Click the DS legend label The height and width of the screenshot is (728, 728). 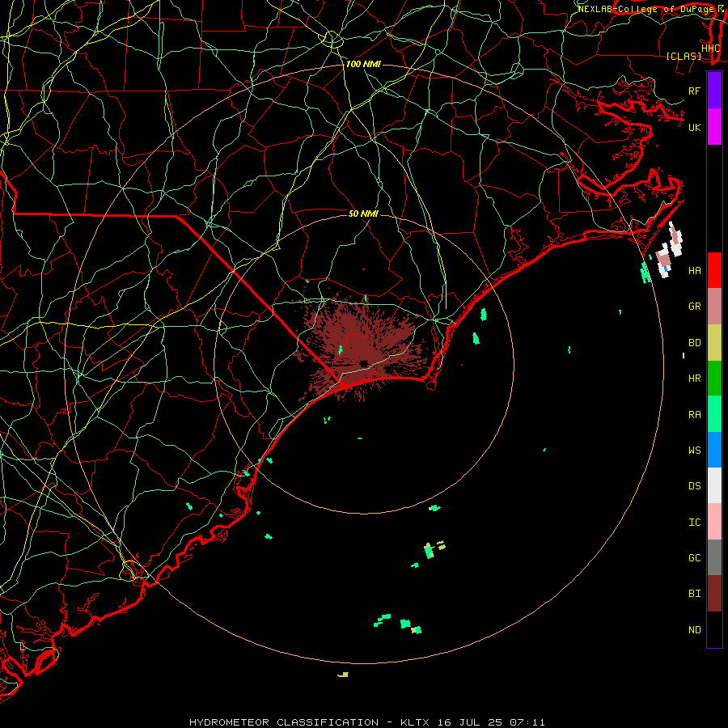pyautogui.click(x=694, y=486)
